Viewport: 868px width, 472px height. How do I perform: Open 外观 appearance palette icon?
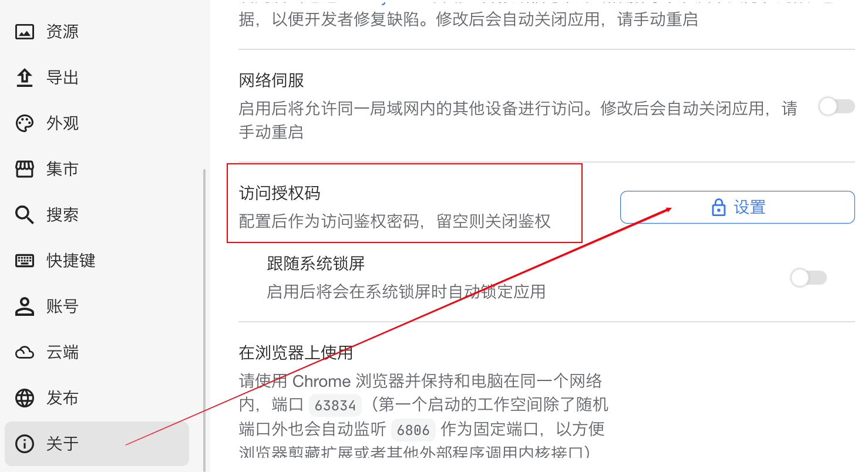(25, 123)
